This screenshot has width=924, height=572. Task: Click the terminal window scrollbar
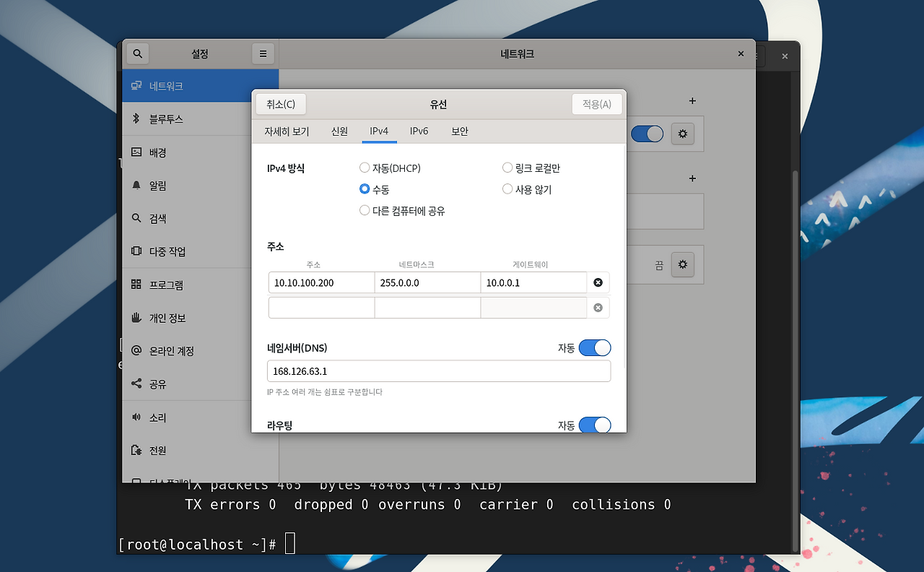click(796, 361)
